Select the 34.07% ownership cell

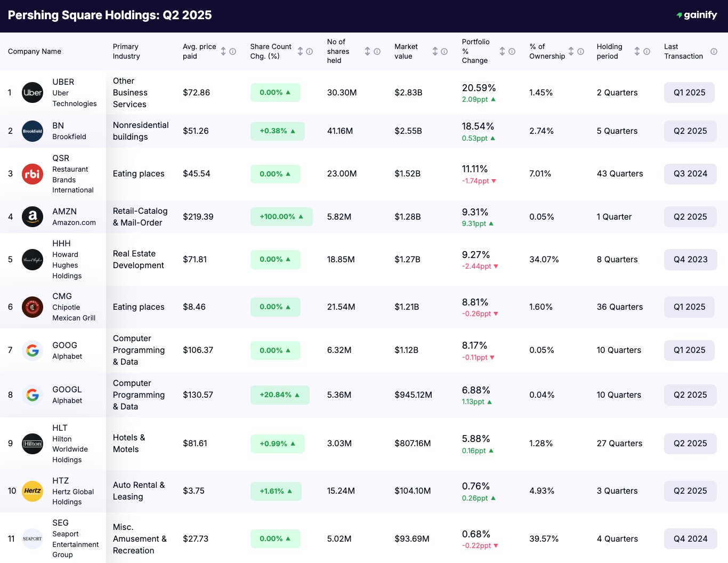pyautogui.click(x=544, y=260)
